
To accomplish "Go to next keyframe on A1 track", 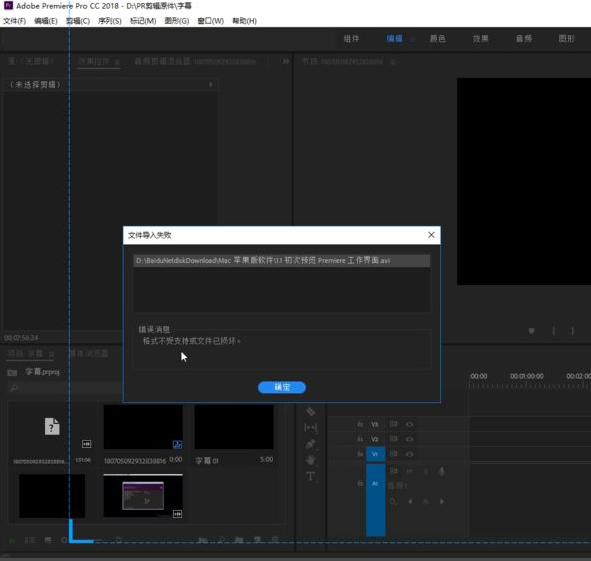I will click(441, 501).
